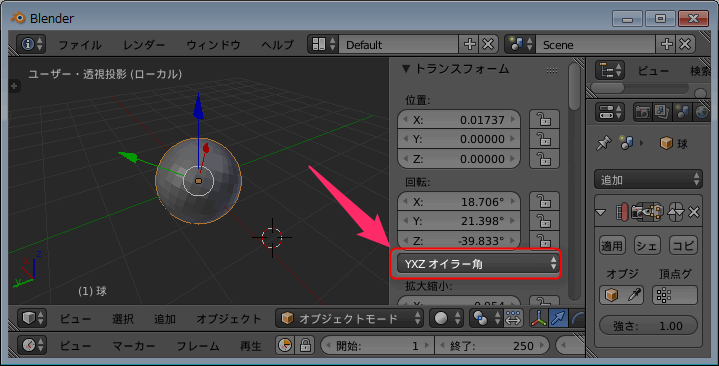Click the 球 object cube icon in breadcrumb
719x366 pixels.
pos(666,144)
